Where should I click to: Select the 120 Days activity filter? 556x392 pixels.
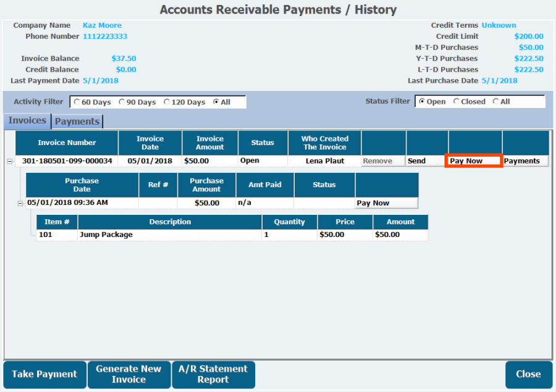pos(167,102)
